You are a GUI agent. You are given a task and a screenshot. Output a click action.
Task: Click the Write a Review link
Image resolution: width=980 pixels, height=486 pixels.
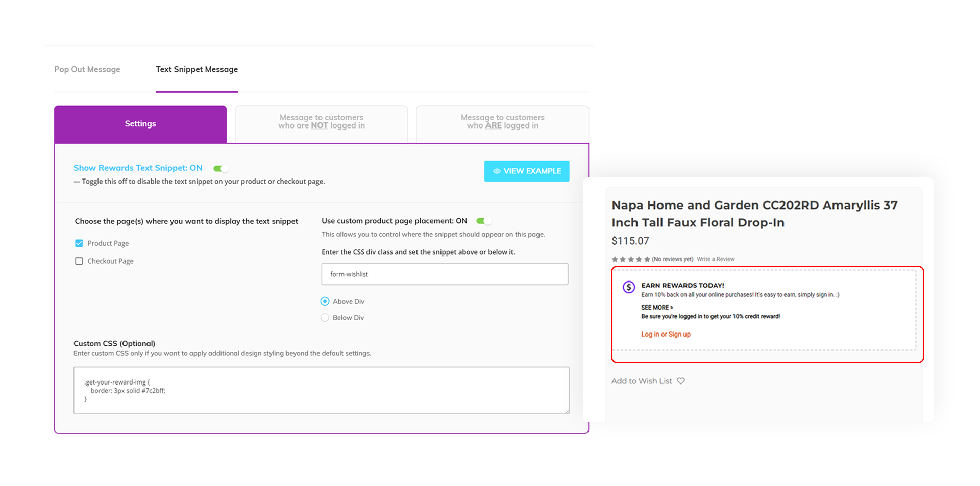point(716,259)
